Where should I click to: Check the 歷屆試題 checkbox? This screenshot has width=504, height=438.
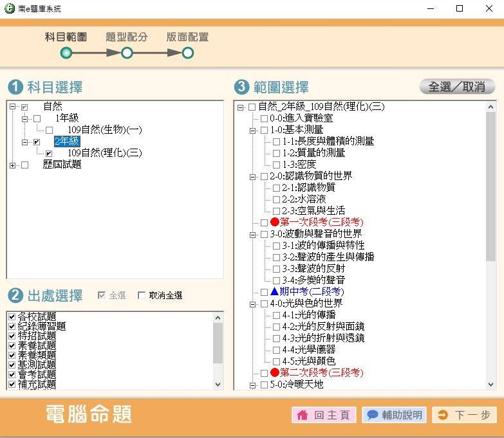tap(24, 165)
